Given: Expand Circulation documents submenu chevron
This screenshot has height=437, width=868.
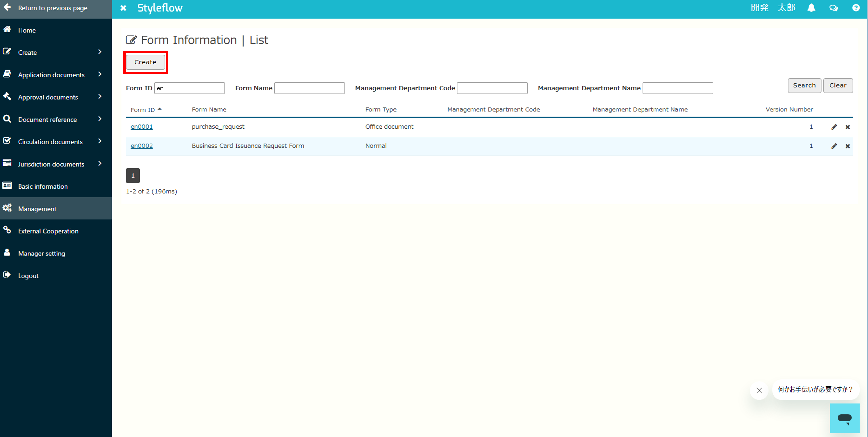Looking at the screenshot, I should click(100, 141).
